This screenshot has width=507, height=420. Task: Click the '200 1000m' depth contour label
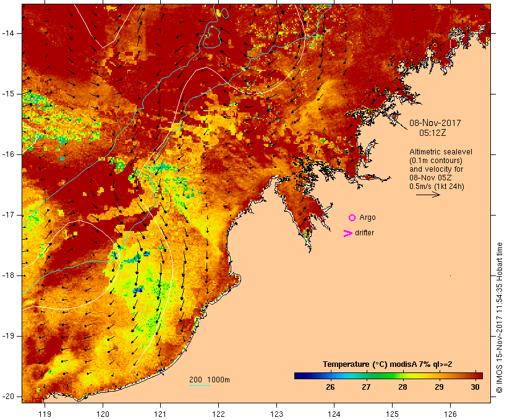click(x=210, y=380)
